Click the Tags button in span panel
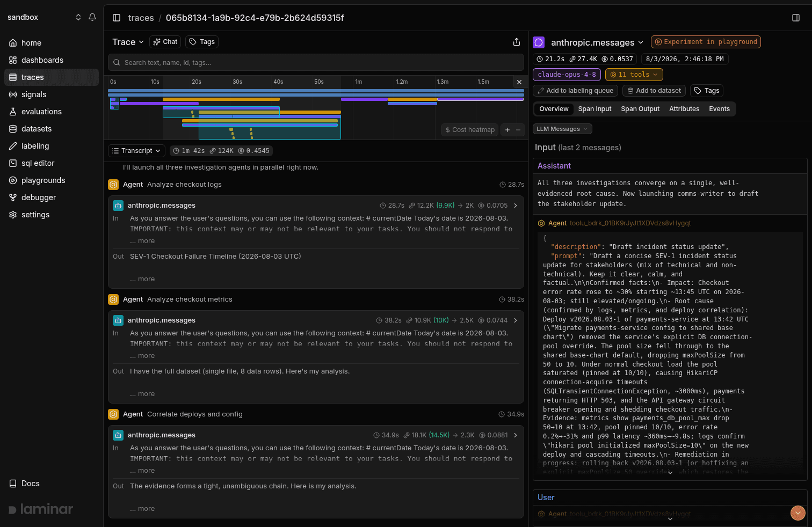 click(x=707, y=91)
